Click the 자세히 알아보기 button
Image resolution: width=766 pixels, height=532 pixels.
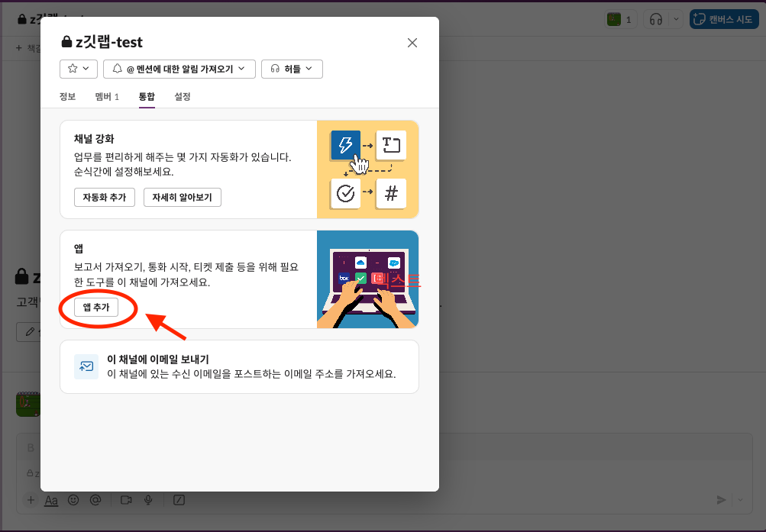coord(183,197)
